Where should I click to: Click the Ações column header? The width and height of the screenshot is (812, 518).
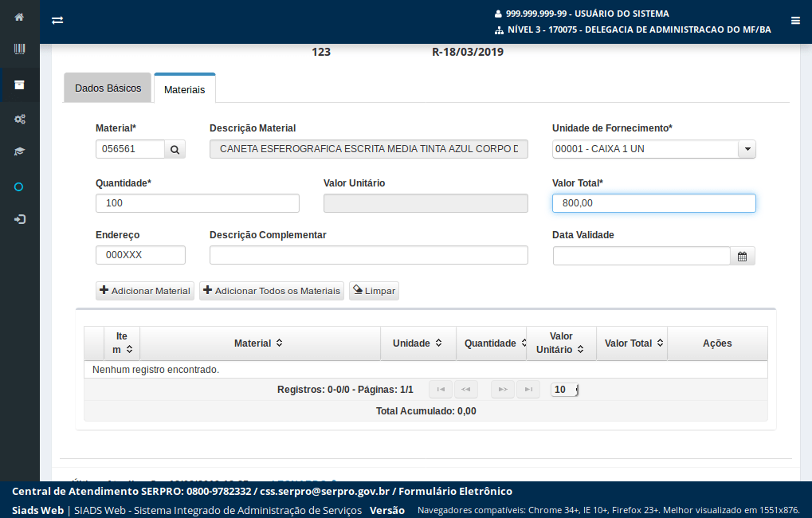click(717, 343)
